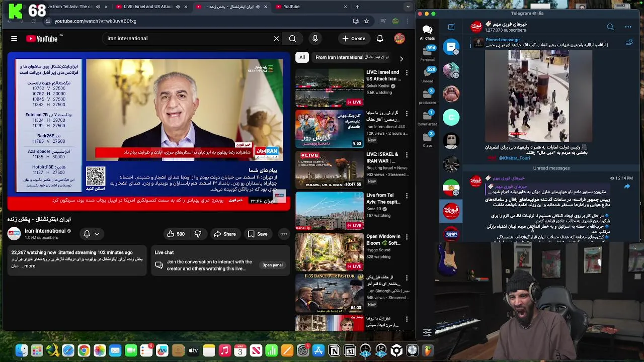Mute the 'Live from Tel Aviv' tab audio
The width and height of the screenshot is (644, 362).
click(98, 7)
